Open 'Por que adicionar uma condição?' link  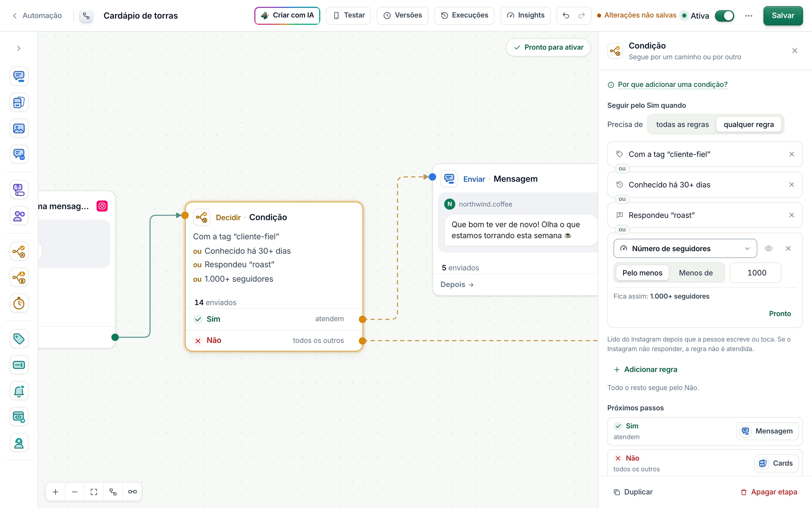coord(672,84)
